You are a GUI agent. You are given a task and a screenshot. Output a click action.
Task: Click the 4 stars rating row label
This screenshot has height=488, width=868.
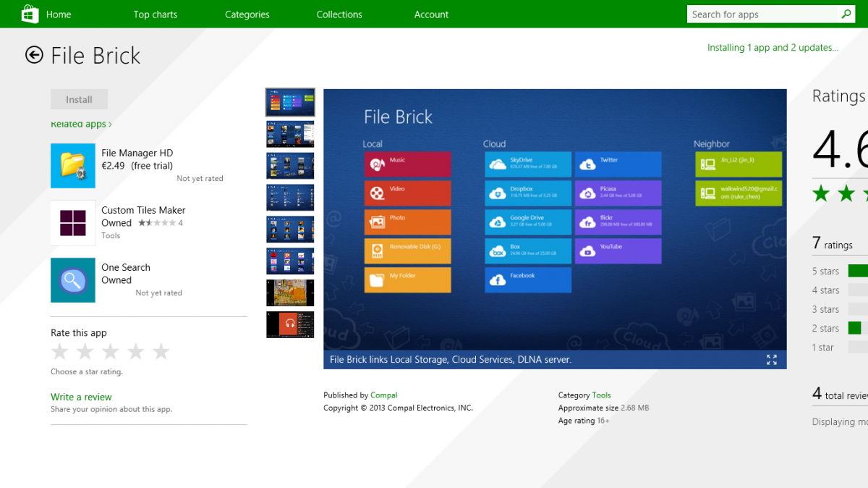pyautogui.click(x=825, y=290)
